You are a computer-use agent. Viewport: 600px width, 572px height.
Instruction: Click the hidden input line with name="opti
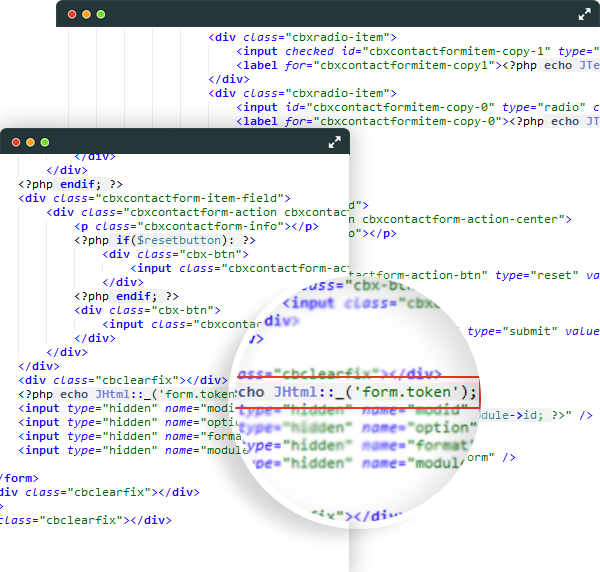click(128, 422)
